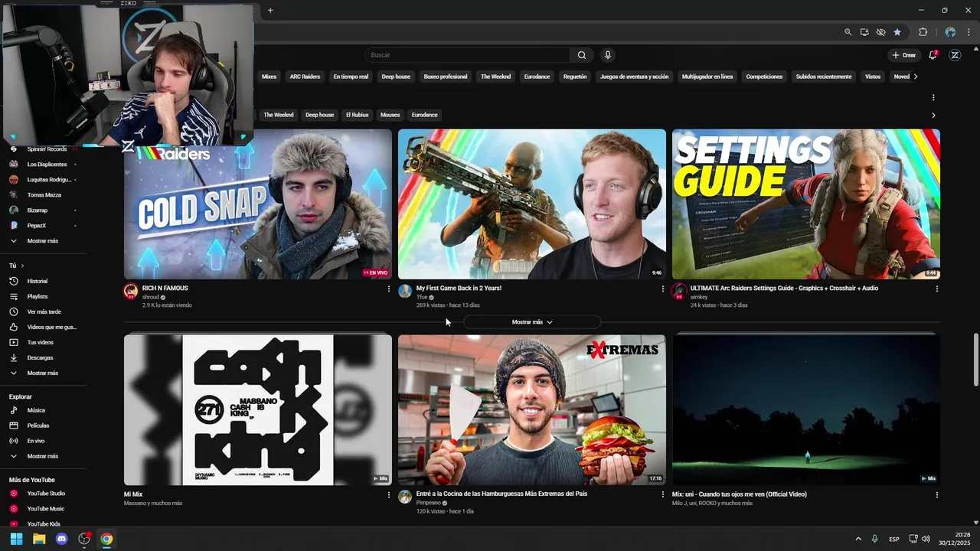
Task: Open Pimpeano channel avatar
Action: [405, 497]
